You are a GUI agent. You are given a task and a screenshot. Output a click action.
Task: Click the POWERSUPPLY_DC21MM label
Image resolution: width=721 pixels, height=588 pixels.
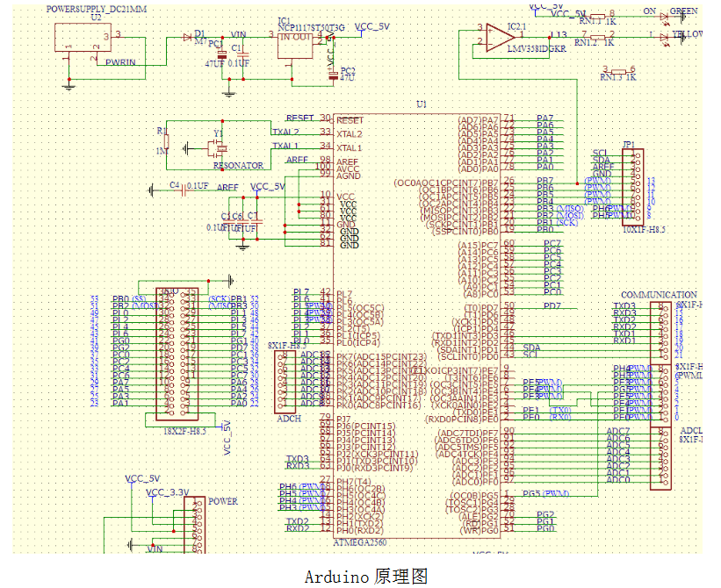click(97, 9)
